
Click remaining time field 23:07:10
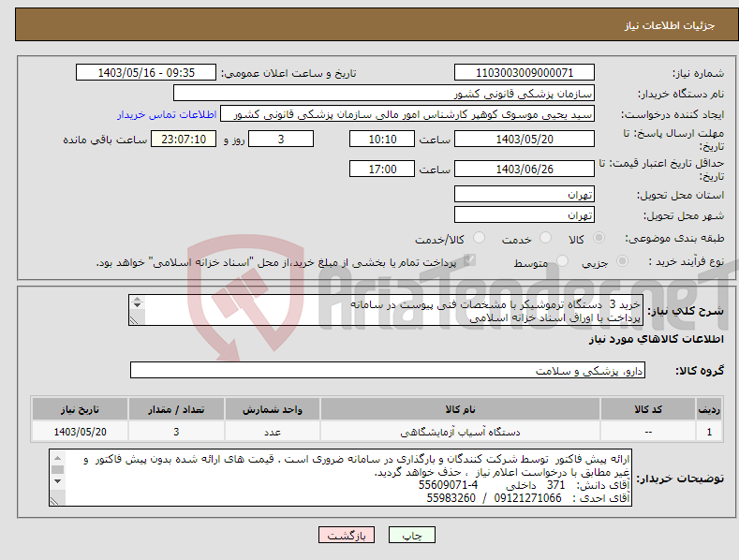[x=184, y=139]
